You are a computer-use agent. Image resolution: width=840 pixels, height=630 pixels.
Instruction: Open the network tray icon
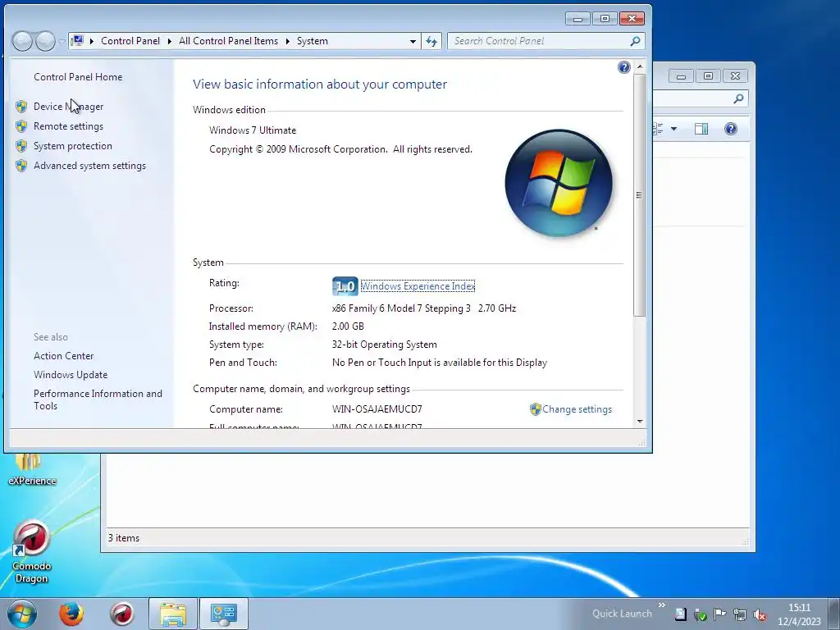[x=739, y=614]
